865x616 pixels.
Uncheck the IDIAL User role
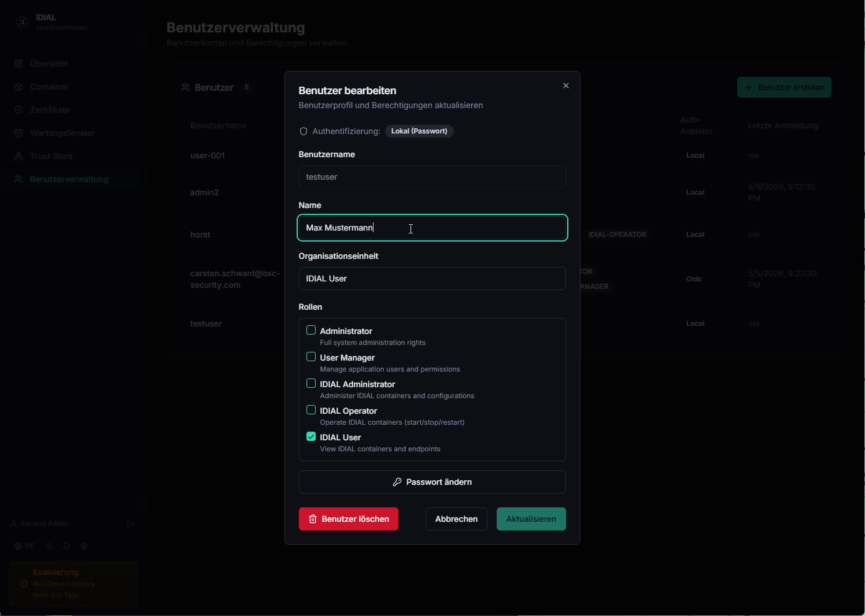click(311, 436)
